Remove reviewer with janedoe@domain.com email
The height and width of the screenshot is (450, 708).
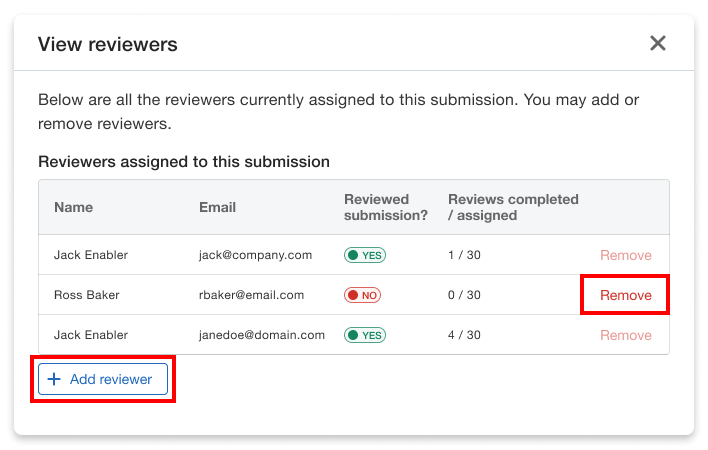(x=625, y=335)
